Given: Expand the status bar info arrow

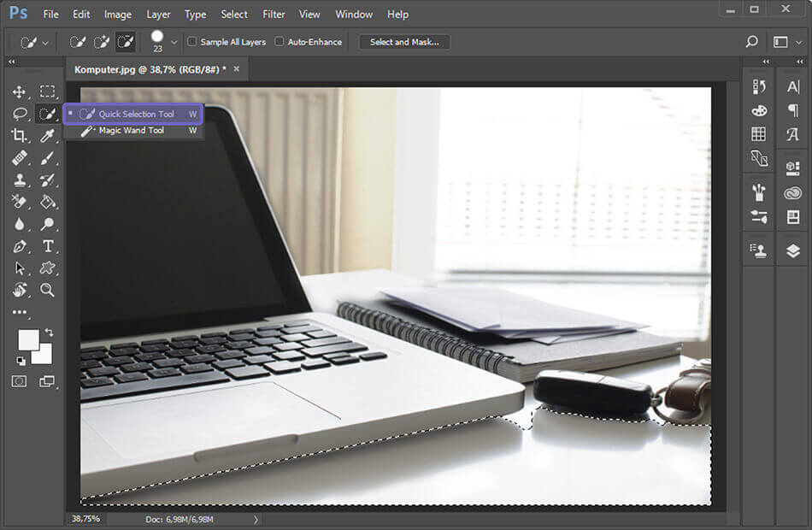Looking at the screenshot, I should (256, 519).
